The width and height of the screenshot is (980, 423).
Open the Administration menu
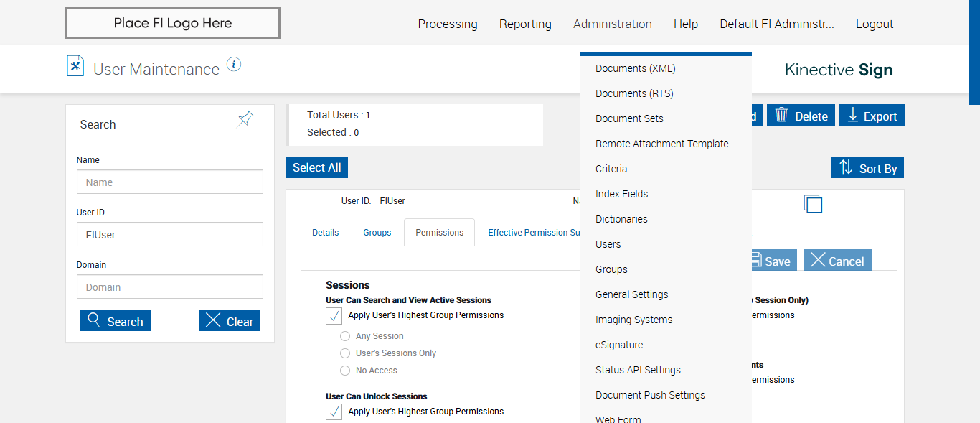(x=612, y=24)
